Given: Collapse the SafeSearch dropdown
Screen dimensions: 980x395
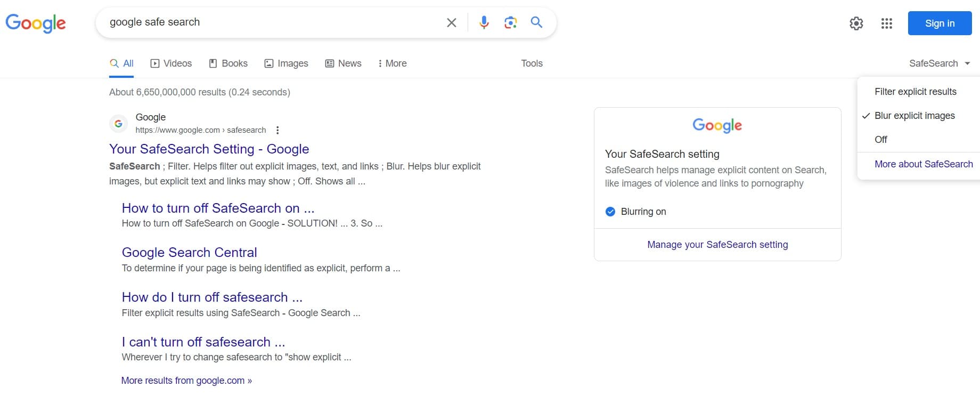Looking at the screenshot, I should click(x=940, y=63).
